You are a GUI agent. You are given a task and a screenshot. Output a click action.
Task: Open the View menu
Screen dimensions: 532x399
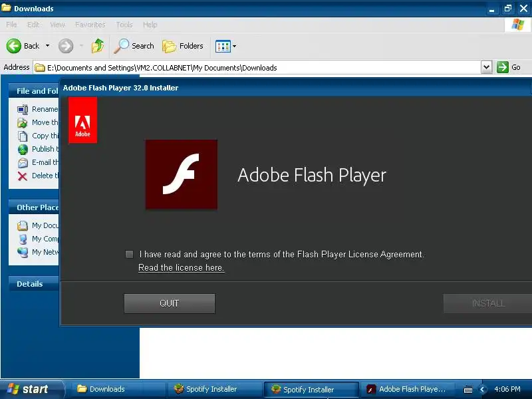(57, 25)
